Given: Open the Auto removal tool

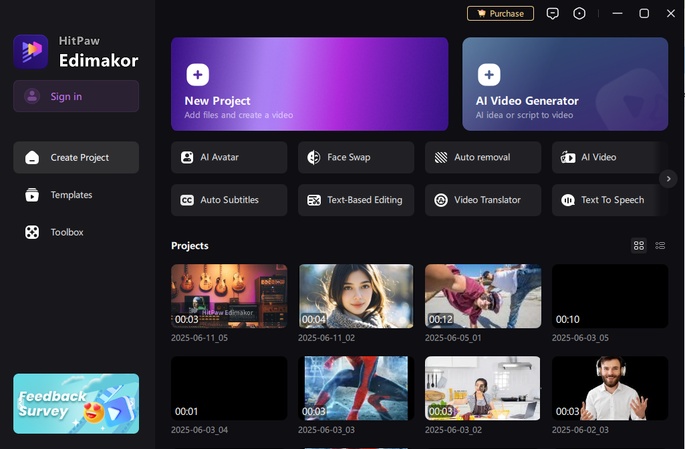Looking at the screenshot, I should pyautogui.click(x=482, y=157).
